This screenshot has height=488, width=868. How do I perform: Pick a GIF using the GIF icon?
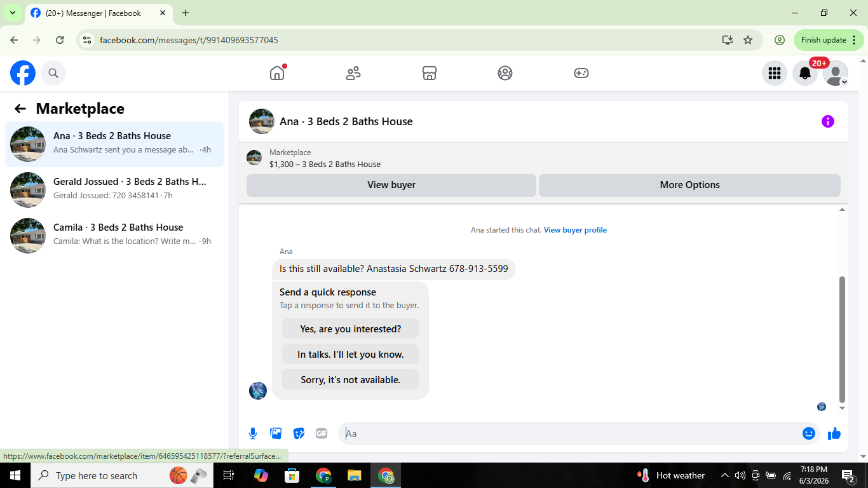coord(322,433)
